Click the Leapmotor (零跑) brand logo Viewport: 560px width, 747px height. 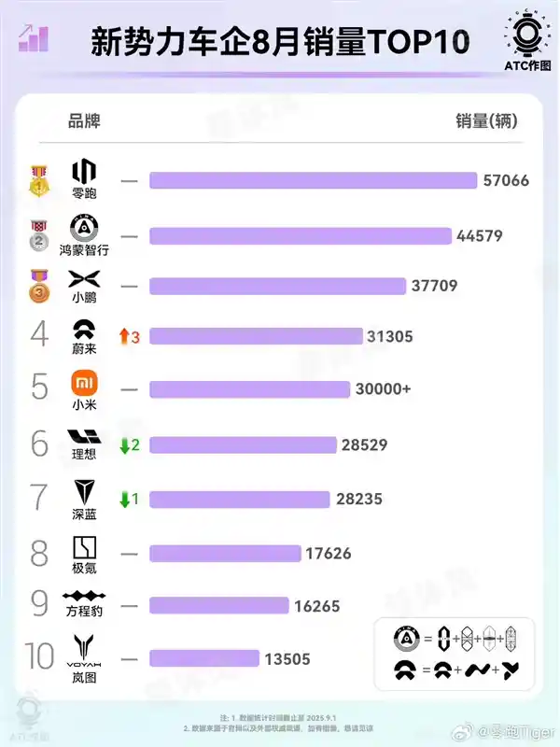tap(84, 172)
